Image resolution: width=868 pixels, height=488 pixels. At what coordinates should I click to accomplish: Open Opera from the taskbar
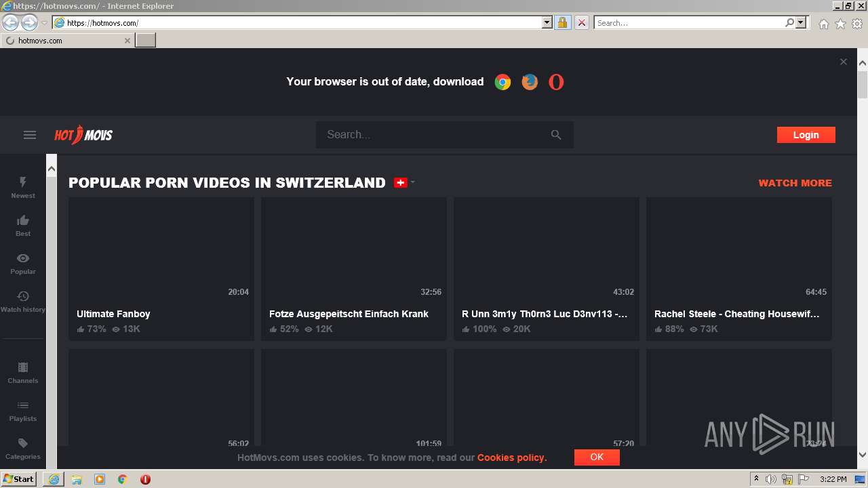click(145, 479)
